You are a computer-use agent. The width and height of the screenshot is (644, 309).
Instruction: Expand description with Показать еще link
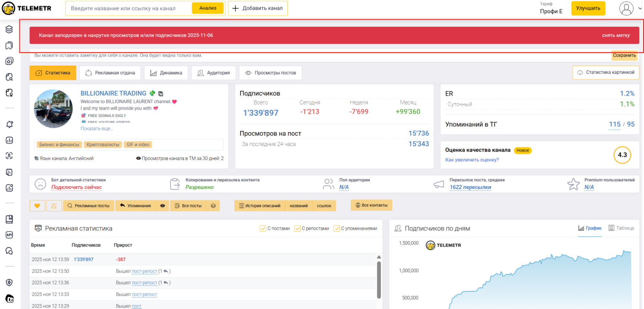tap(96, 129)
